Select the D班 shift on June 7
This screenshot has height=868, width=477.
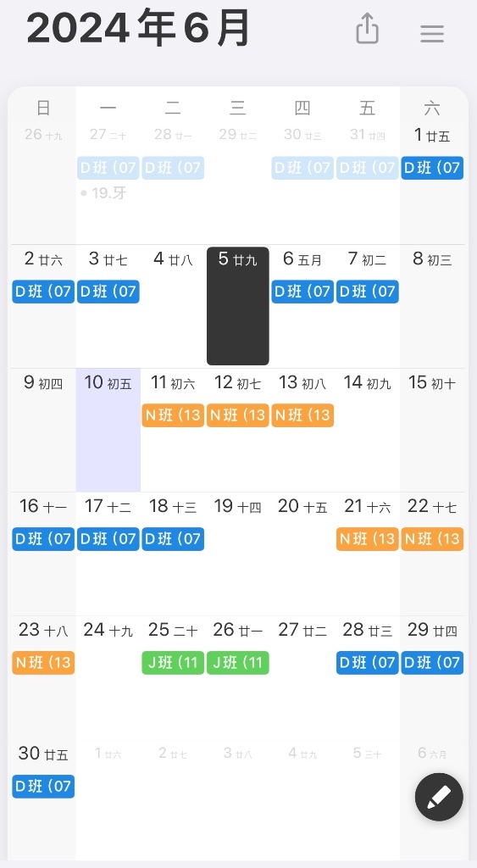368,292
